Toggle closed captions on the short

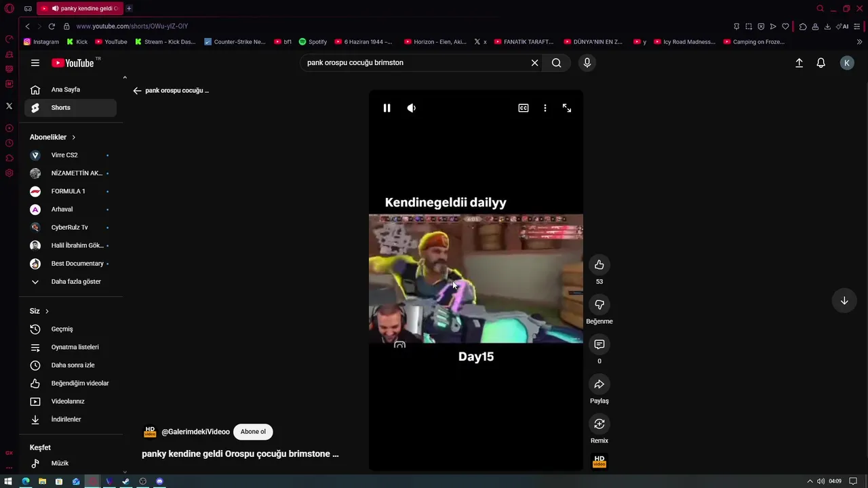524,108
